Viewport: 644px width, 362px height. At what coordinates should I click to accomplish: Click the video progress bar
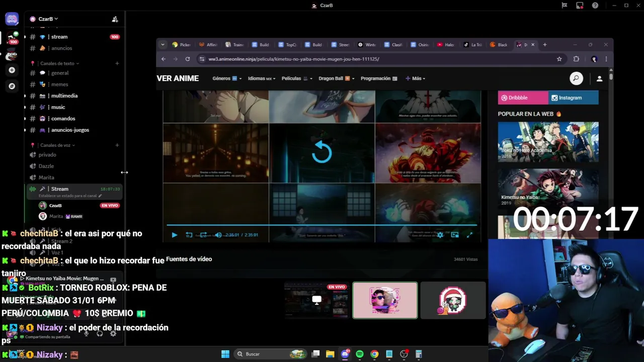click(x=322, y=225)
